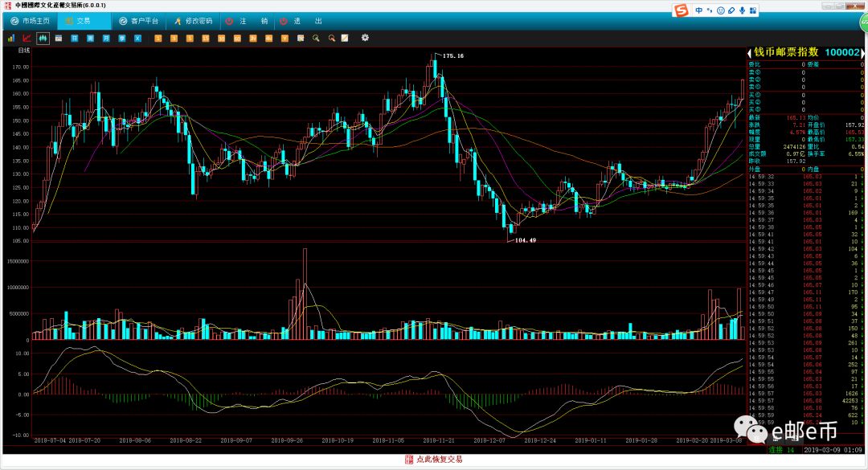
Task: Click the 成交额 value 0.97亿
Action: [796, 154]
